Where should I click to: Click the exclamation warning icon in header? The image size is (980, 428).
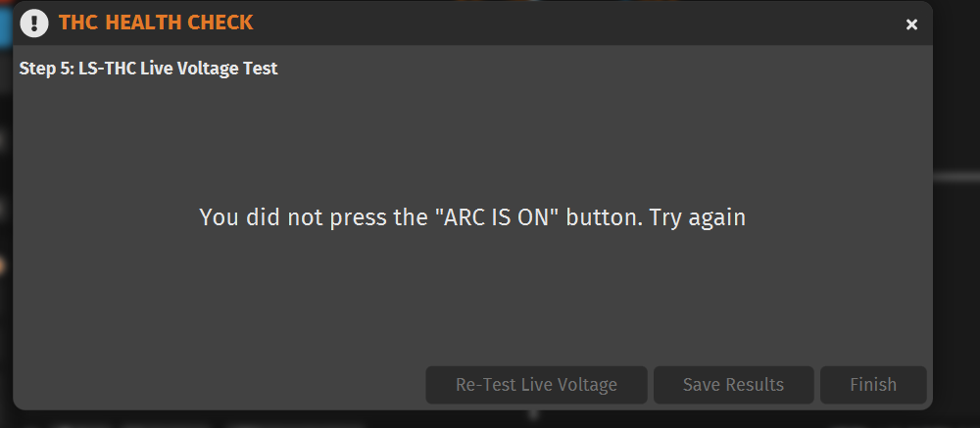pyautogui.click(x=34, y=24)
